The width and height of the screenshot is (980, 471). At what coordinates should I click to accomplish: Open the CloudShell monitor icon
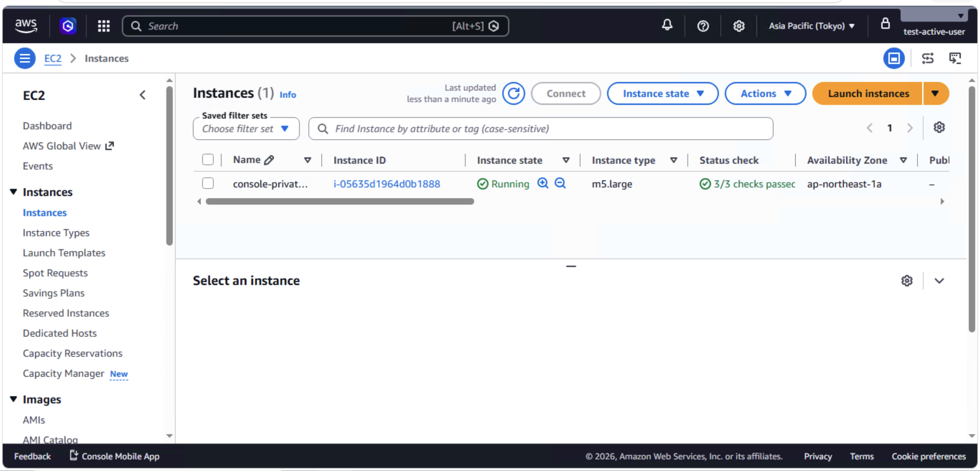[955, 58]
